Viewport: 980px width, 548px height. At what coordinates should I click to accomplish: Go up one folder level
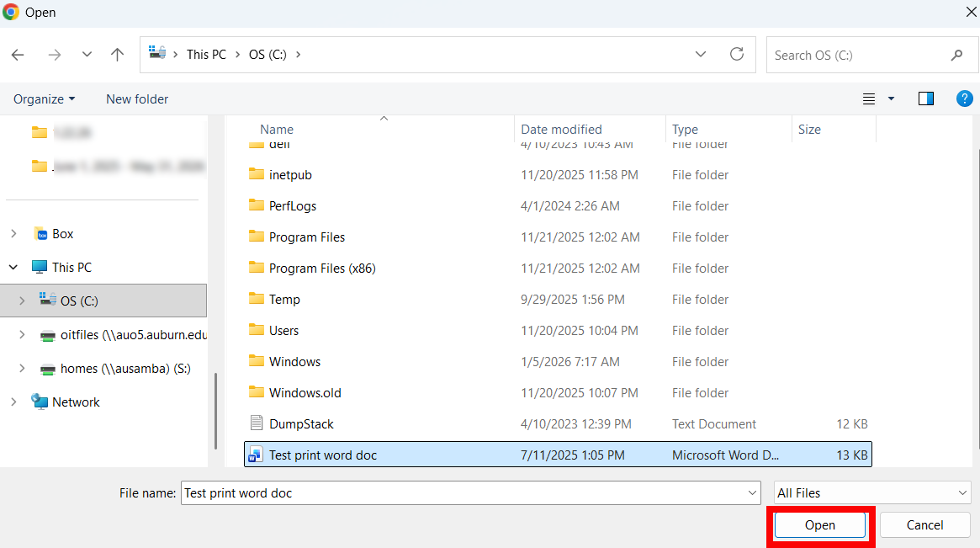[x=117, y=55]
